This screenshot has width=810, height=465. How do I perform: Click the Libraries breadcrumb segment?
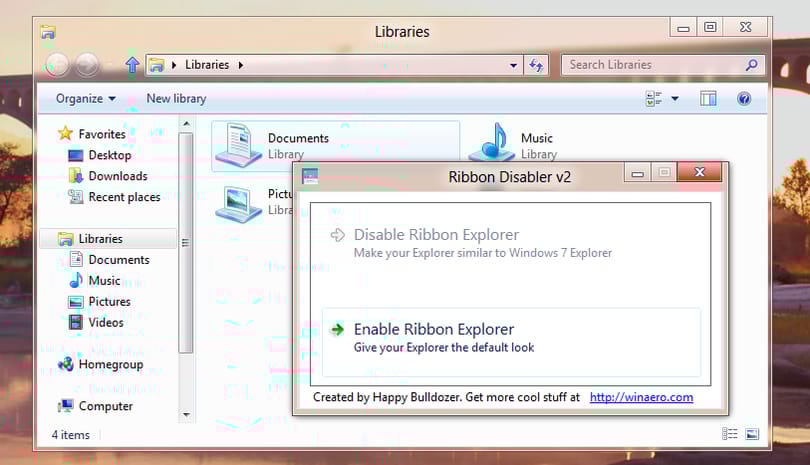[x=207, y=65]
